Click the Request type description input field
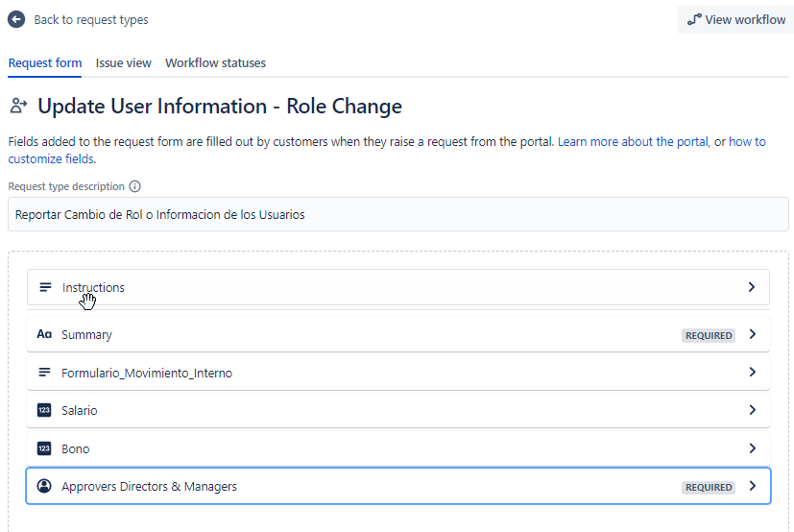Viewport: 794px width, 532px height. tap(397, 214)
